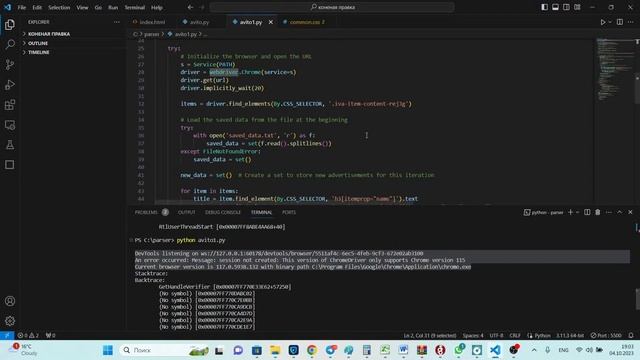This screenshot has width=640, height=360.
Task: Maximize panel size chevron
Action: (620, 212)
